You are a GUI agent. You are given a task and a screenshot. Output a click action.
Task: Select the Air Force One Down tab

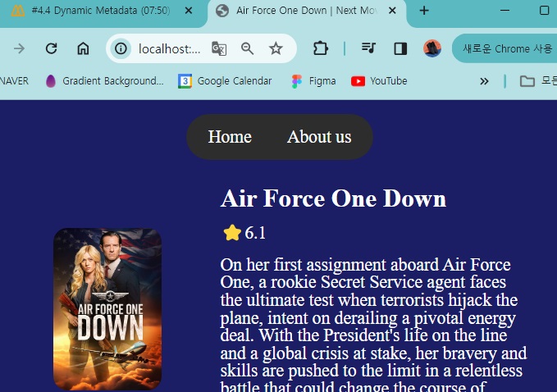pyautogui.click(x=306, y=11)
